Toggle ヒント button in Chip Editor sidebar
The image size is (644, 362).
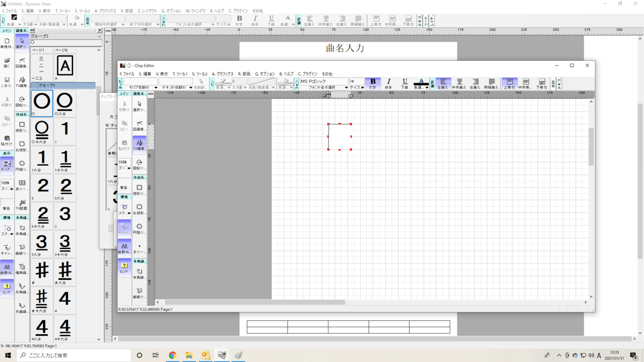tap(124, 267)
